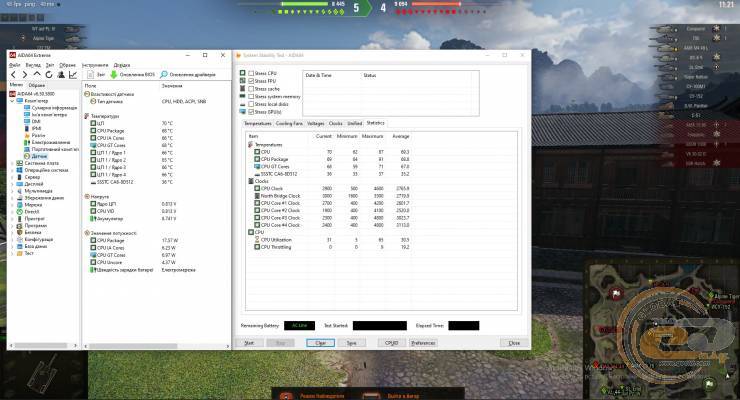740x400 pixels.
Task: Uncheck the Stress FPU checkbox
Action: [x=251, y=81]
